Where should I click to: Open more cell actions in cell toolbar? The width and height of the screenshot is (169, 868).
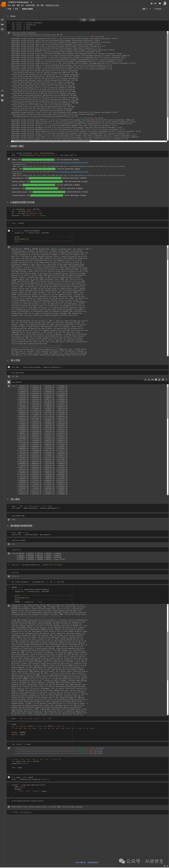166,380
